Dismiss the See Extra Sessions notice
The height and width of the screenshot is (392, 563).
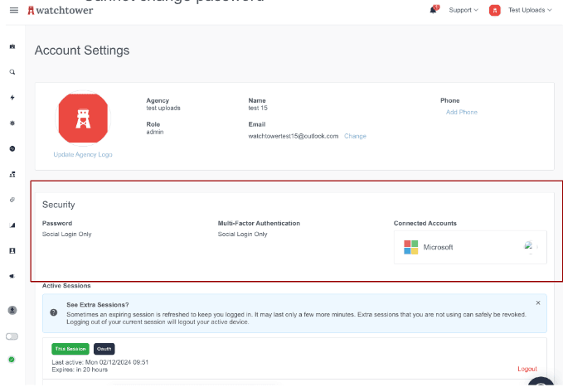click(x=537, y=302)
